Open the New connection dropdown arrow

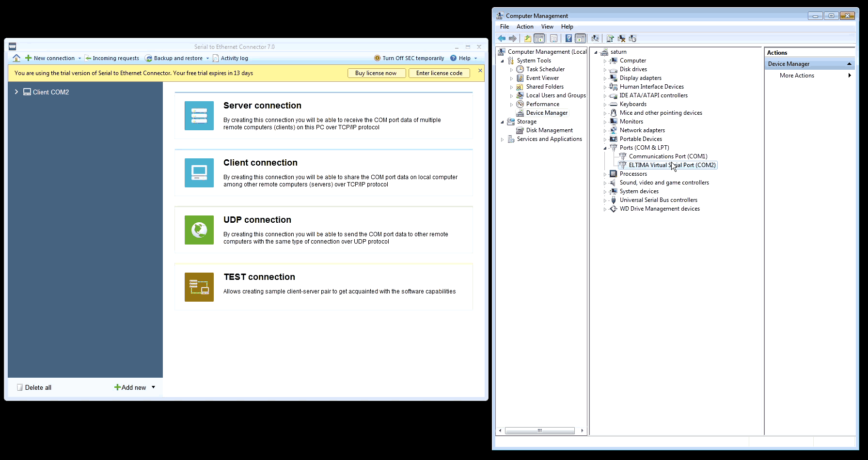coord(80,58)
